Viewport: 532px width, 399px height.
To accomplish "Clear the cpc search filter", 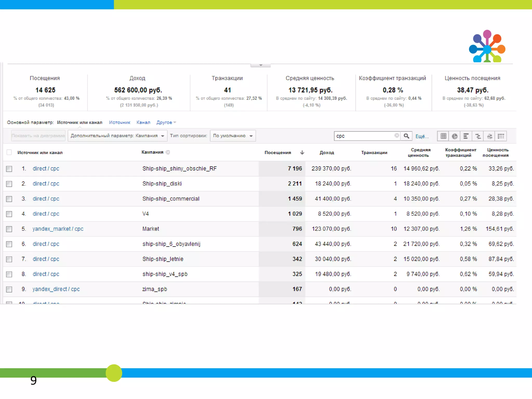I will [397, 135].
